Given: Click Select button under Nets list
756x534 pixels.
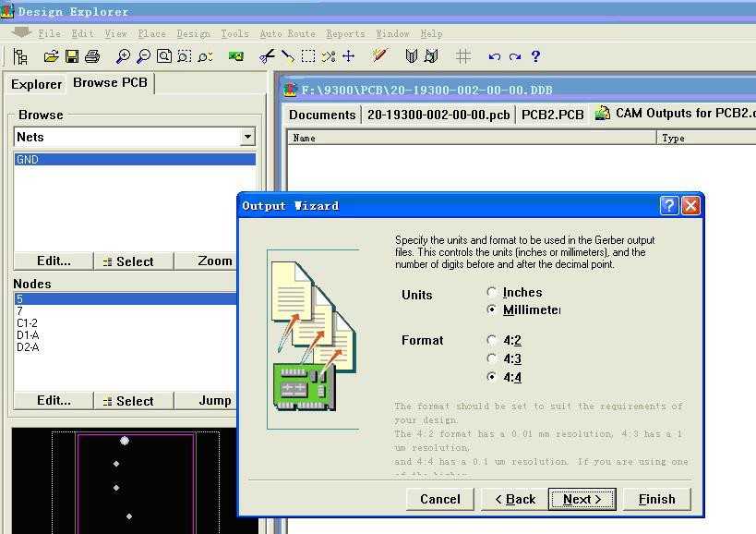Looking at the screenshot, I should (x=134, y=261).
